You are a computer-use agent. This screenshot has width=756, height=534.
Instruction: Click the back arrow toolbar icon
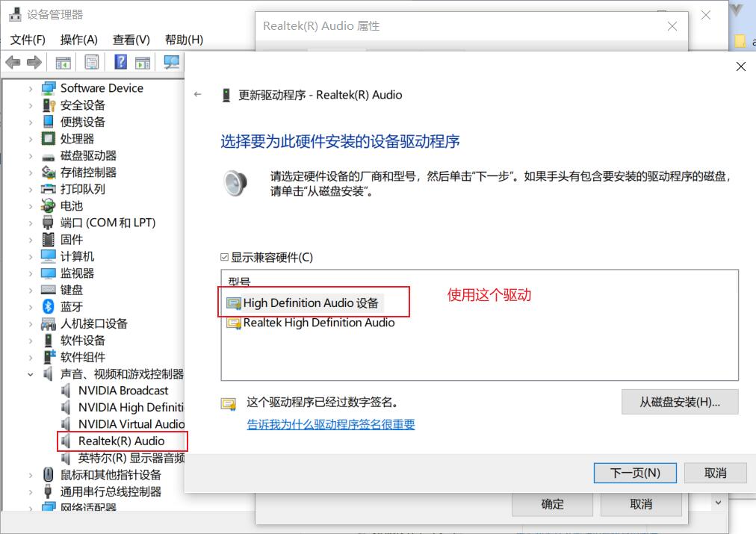click(x=13, y=62)
